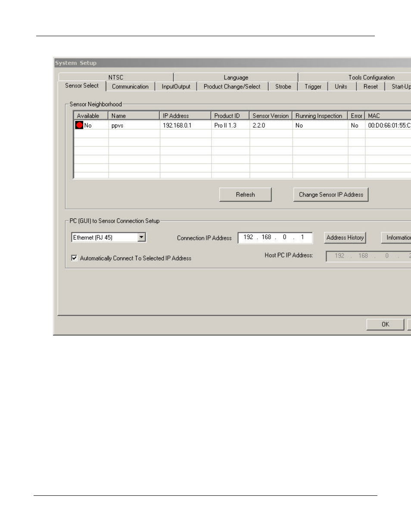
Task: Toggle Automatically Connect To Selected IP Address
Action: pyautogui.click(x=74, y=258)
